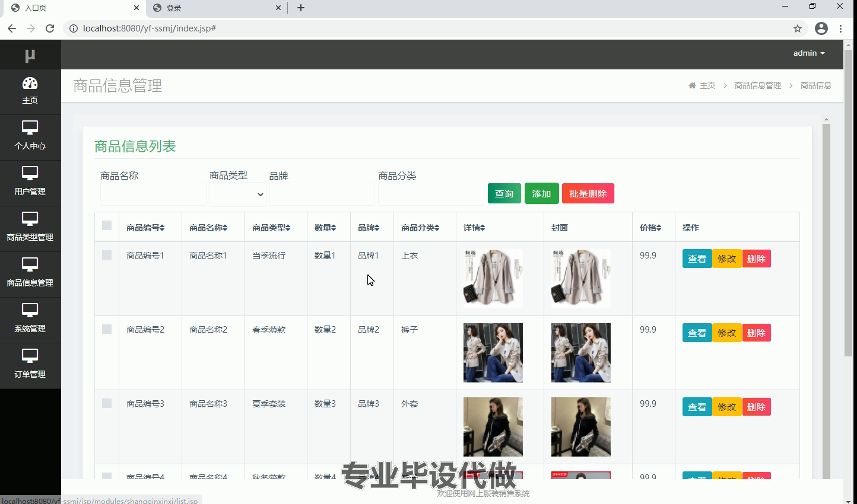
Task: Check the box for 商品编号3 row
Action: coord(107,403)
